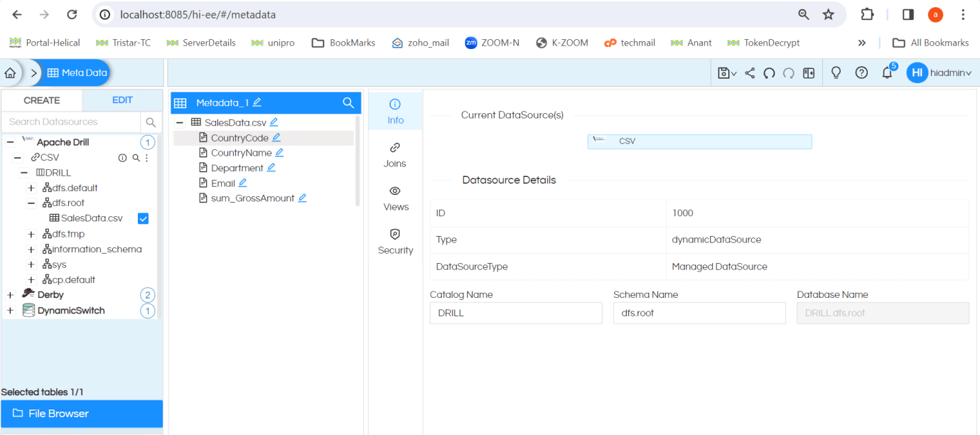Uncheck the SalesData.csv checkbox in the datasource tree

click(143, 218)
